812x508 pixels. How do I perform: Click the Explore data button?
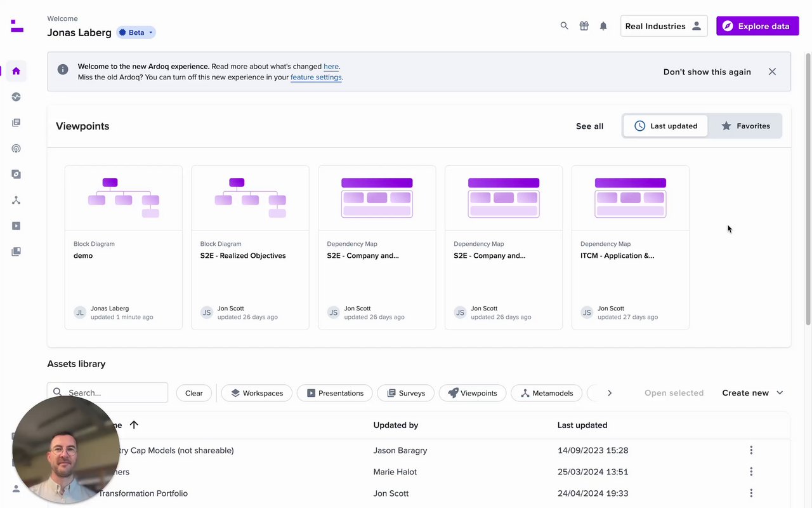[757, 26]
